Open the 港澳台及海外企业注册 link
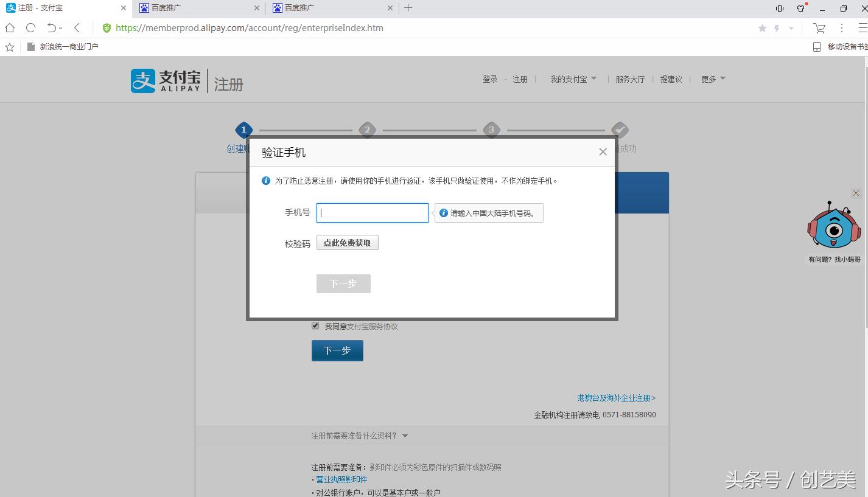 pos(616,398)
